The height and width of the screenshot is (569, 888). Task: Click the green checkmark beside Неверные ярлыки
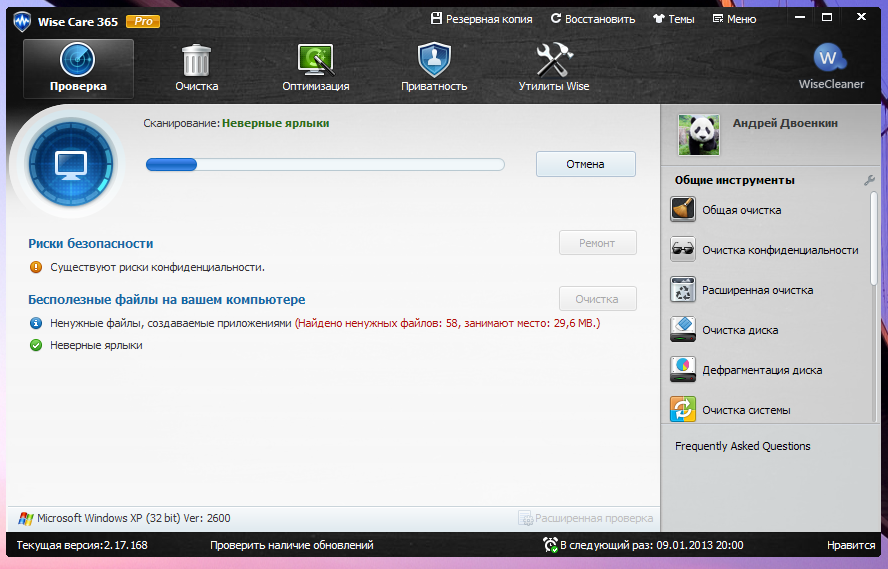point(36,345)
